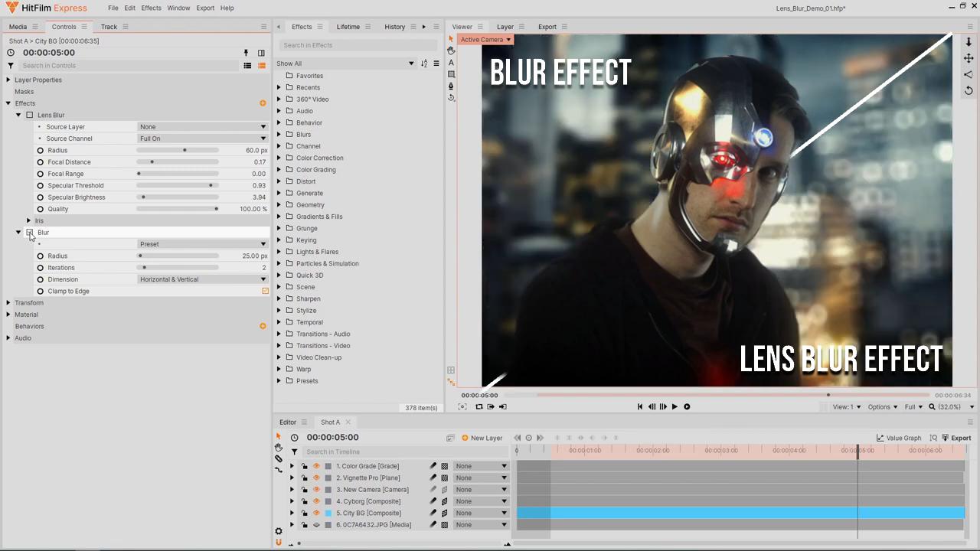This screenshot has height=551, width=980.
Task: Add a behavior using orange plus beside Behaviors
Action: [263, 326]
